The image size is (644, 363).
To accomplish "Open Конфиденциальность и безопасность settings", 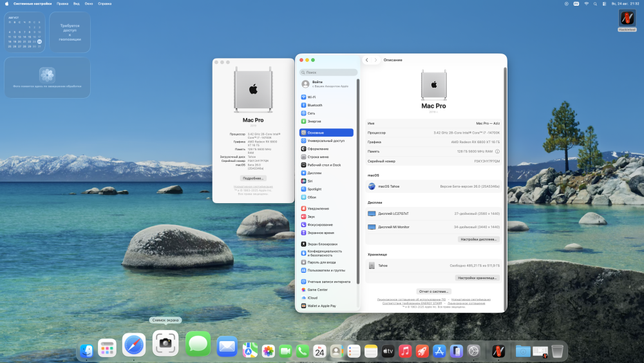I will 327,253.
